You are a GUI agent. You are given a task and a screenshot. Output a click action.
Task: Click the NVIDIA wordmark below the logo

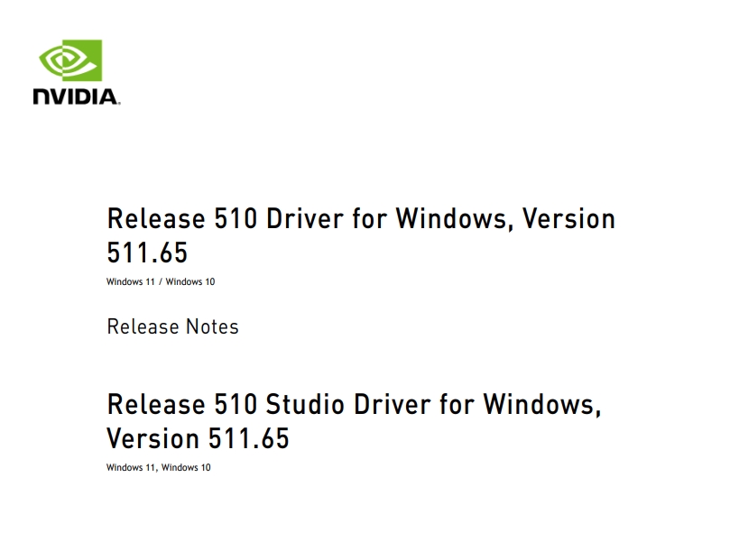pyautogui.click(x=77, y=96)
